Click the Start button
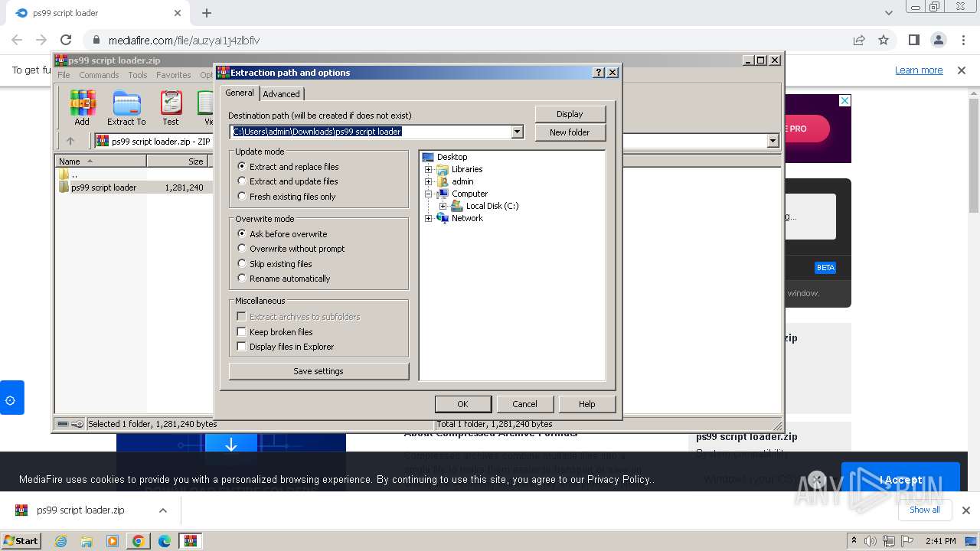The height and width of the screenshot is (551, 980). point(21,541)
